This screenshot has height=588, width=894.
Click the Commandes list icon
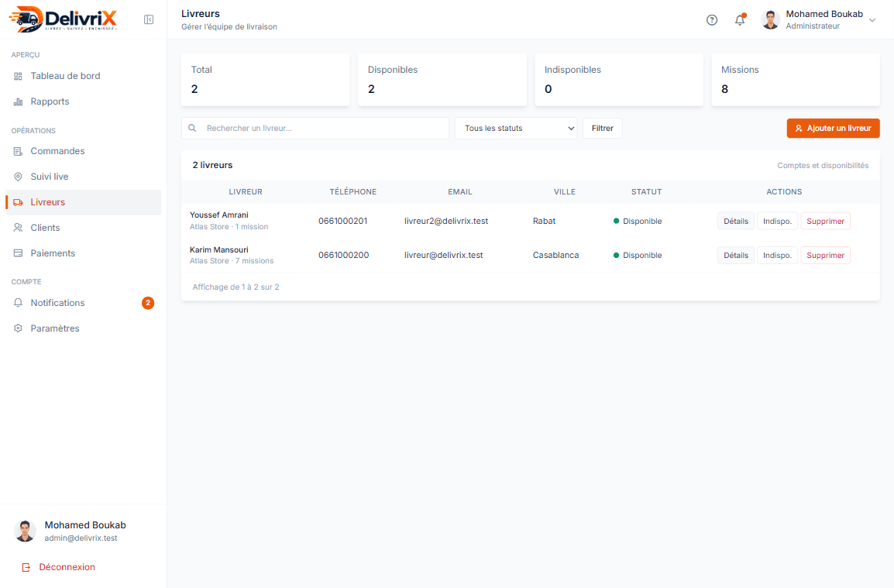pyautogui.click(x=19, y=151)
